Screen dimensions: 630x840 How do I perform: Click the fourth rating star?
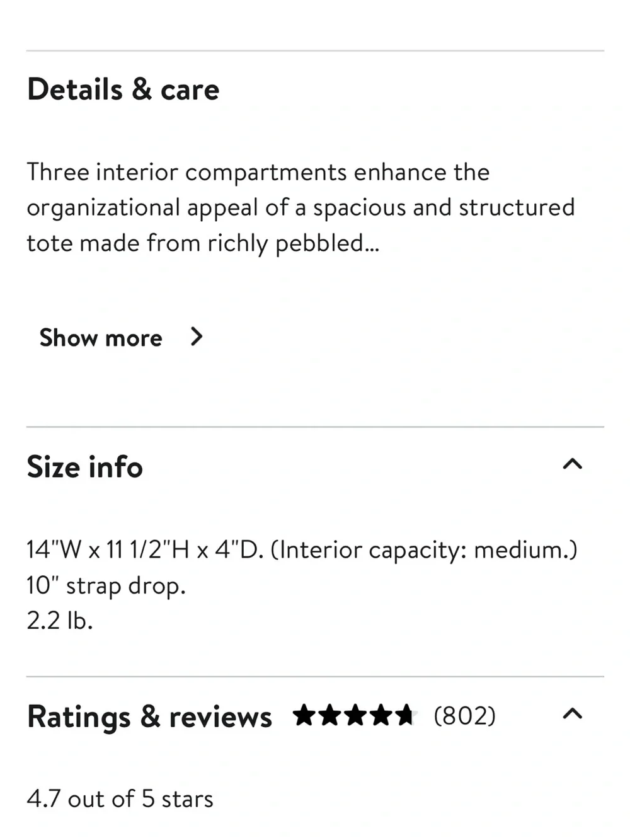tap(380, 715)
